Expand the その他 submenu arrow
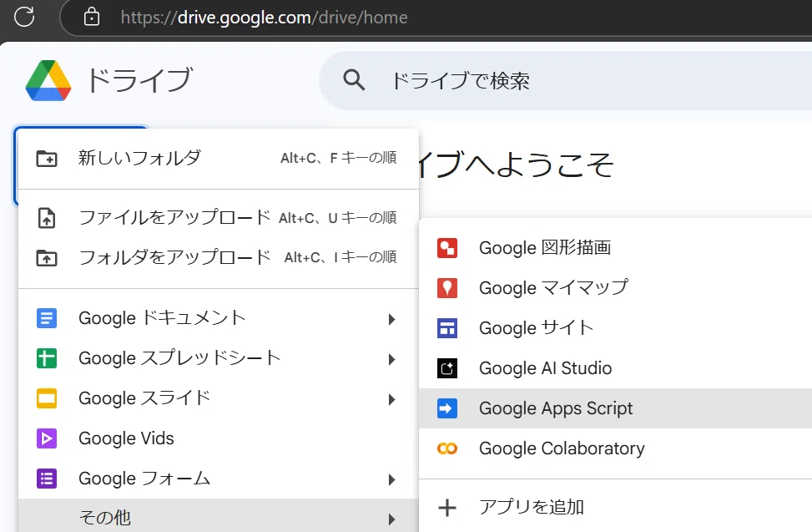The image size is (812, 532). pyautogui.click(x=392, y=519)
